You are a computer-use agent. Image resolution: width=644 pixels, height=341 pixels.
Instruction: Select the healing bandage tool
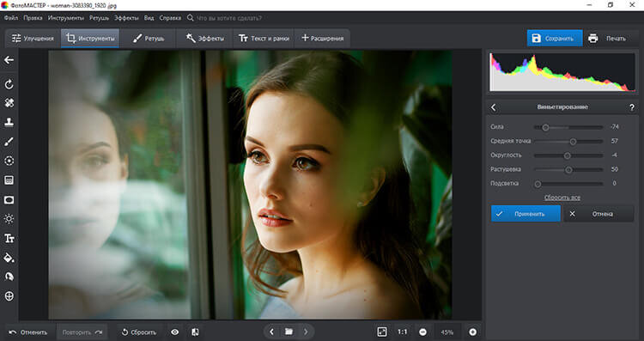click(x=9, y=103)
